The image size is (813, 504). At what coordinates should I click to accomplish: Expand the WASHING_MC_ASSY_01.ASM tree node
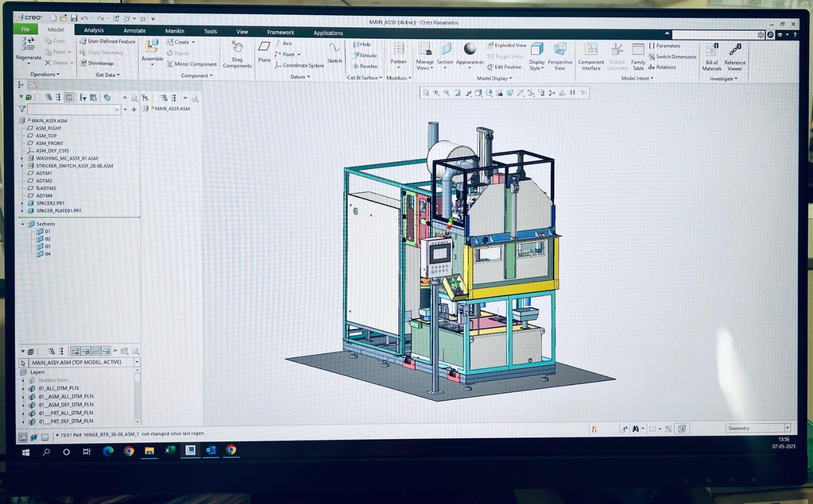coord(22,159)
